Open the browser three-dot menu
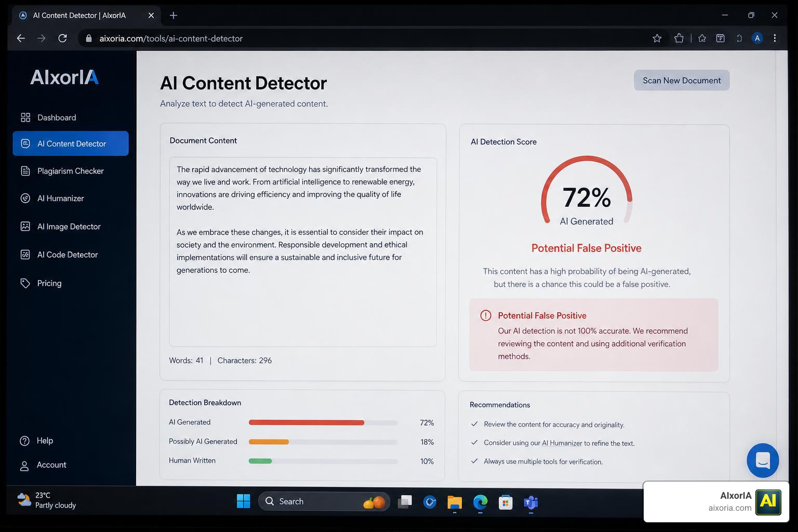Viewport: 798px width, 532px height. click(775, 38)
